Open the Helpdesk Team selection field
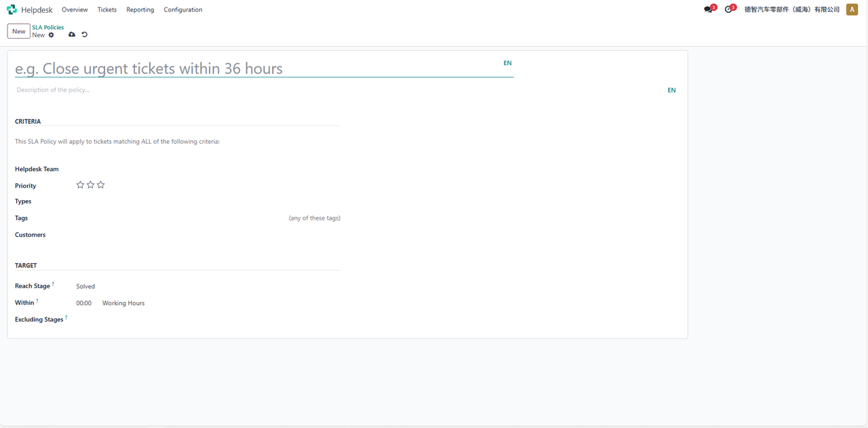This screenshot has height=428, width=868. point(203,169)
